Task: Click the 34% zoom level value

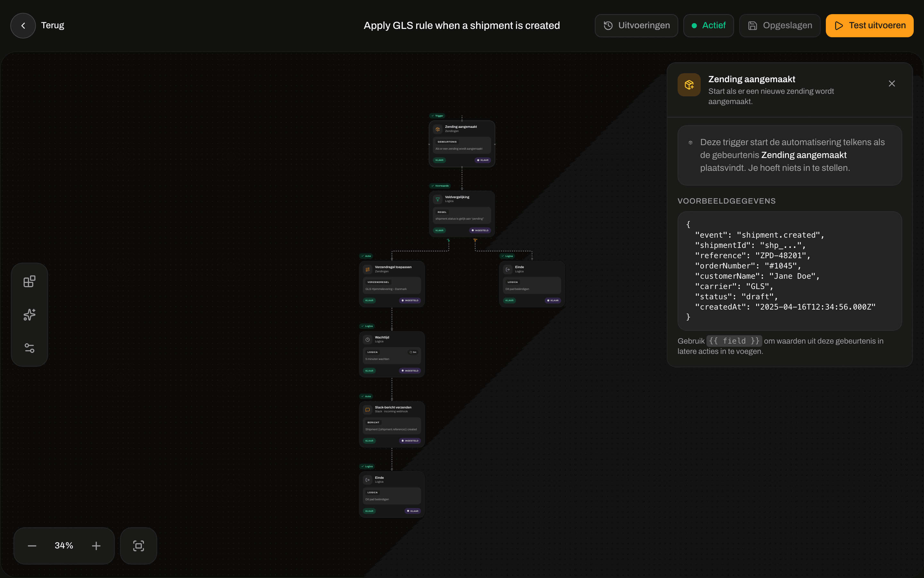Action: click(64, 546)
